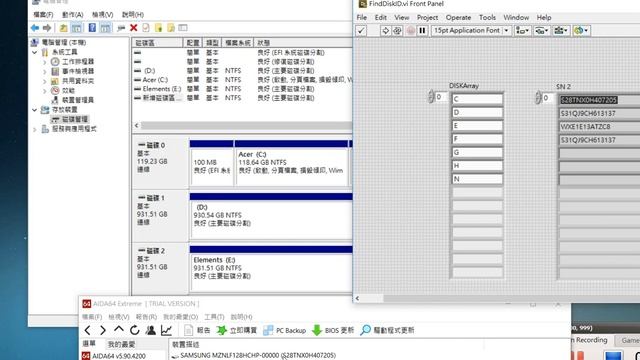The width and height of the screenshot is (640, 360).
Task: Collapse 系統工具 tree node
Action: click(x=35, y=52)
